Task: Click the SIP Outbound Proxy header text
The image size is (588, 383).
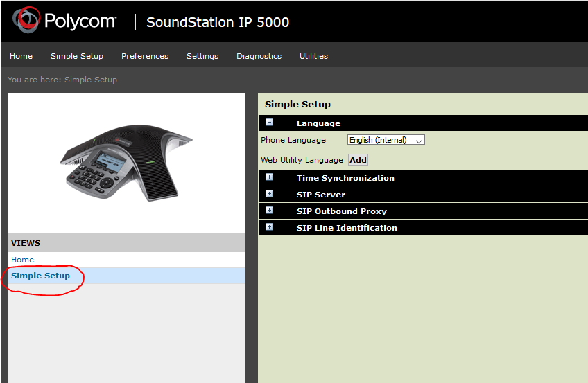Action: pos(342,211)
